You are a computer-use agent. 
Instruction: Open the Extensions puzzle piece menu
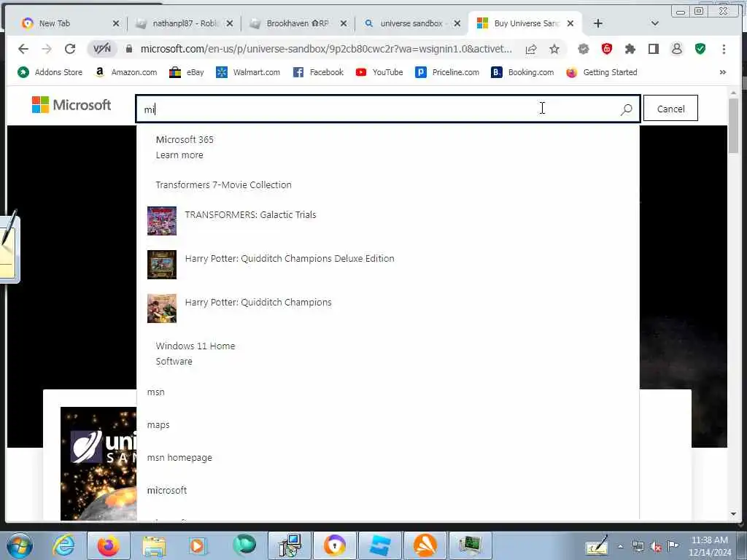(630, 49)
